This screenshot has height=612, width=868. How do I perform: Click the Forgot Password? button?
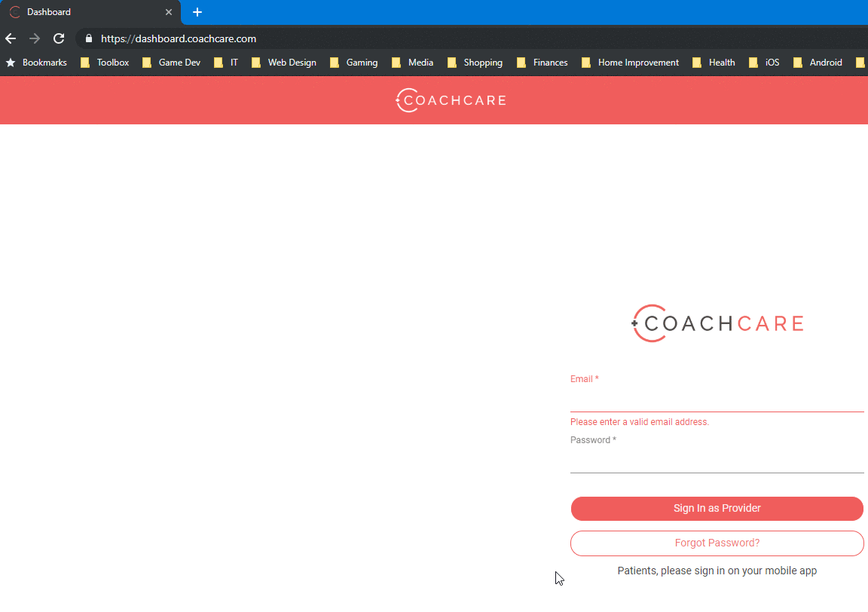point(717,543)
